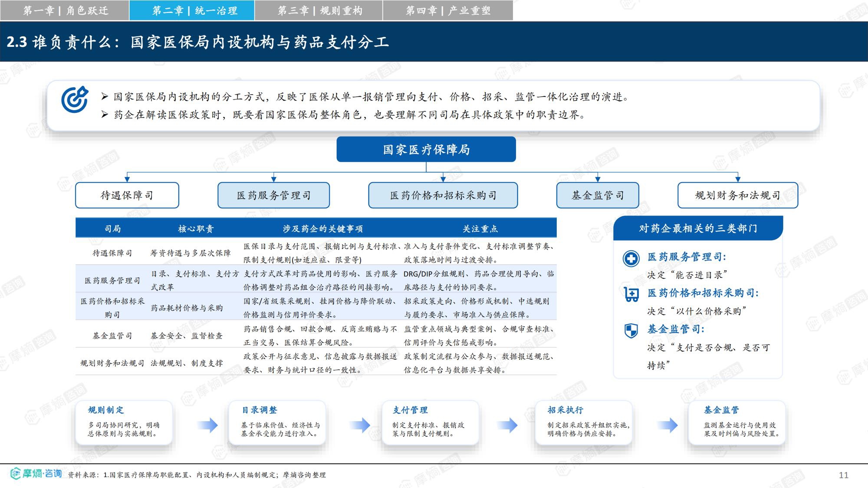Click the blue target icon in summary box
Screen dimensions: 868x488
[x=75, y=99]
